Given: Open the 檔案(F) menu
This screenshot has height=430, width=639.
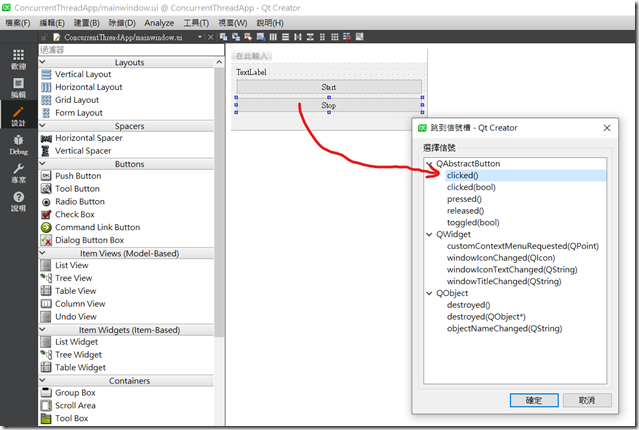Looking at the screenshot, I should [x=18, y=23].
